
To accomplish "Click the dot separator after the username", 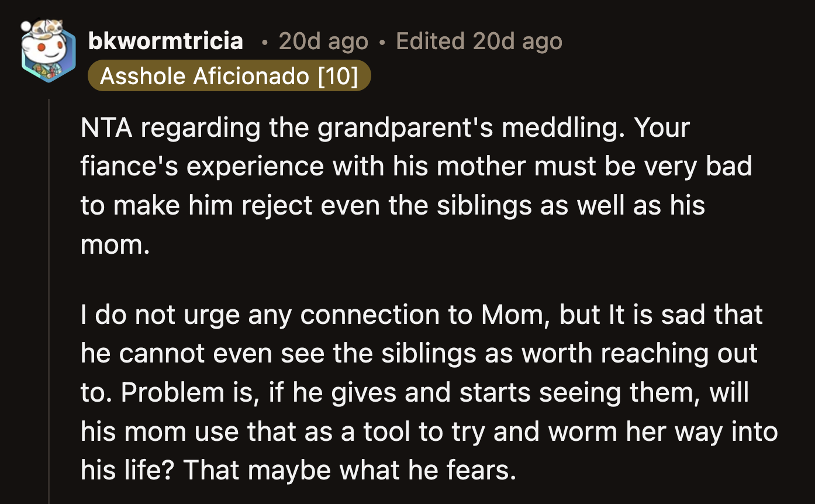I will coord(265,42).
